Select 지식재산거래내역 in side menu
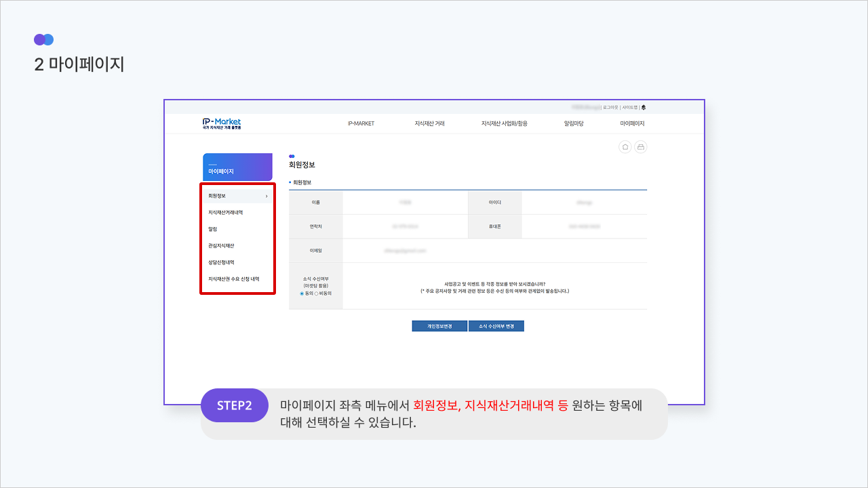The height and width of the screenshot is (488, 868). pos(226,213)
